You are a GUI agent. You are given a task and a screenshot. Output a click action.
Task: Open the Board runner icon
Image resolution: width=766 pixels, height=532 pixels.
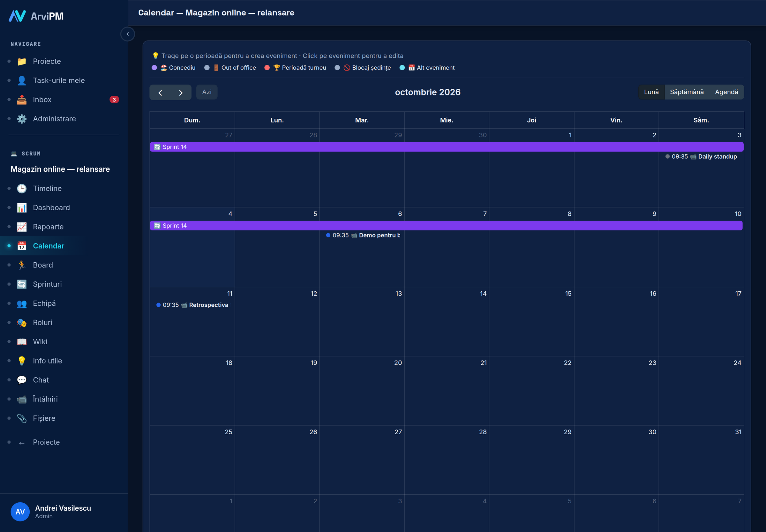coord(22,265)
